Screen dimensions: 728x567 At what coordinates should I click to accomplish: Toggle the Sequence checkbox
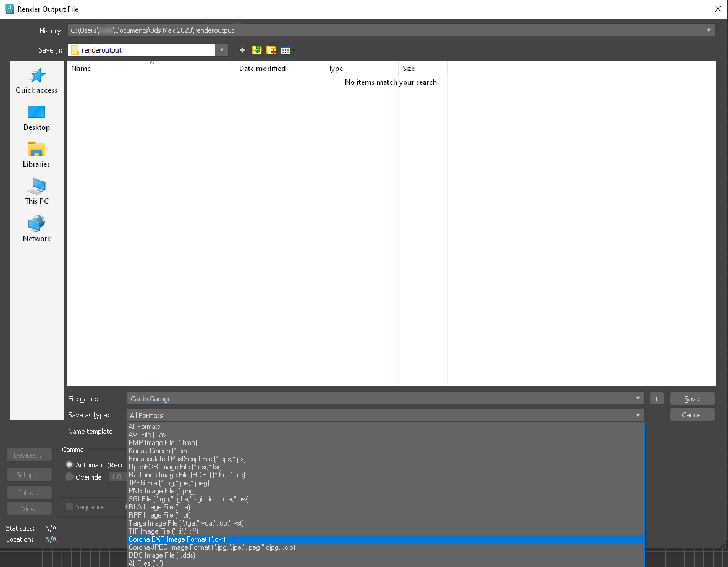[69, 507]
